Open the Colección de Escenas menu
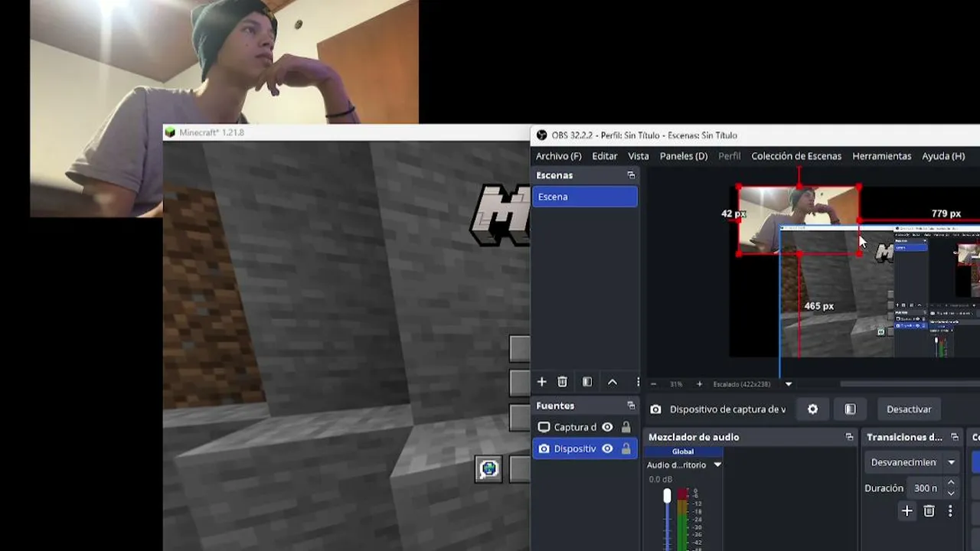Image resolution: width=980 pixels, height=551 pixels. (x=796, y=156)
